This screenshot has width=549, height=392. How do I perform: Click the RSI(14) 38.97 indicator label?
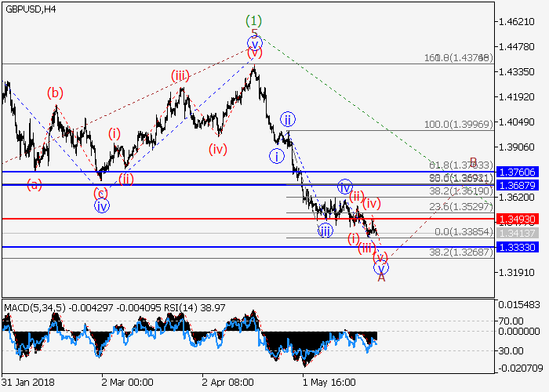pyautogui.click(x=193, y=308)
